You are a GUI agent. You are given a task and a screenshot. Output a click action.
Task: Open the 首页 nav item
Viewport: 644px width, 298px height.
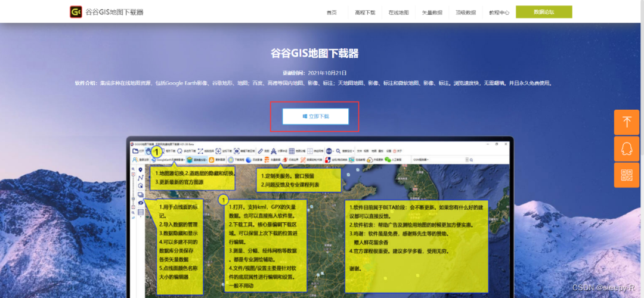pyautogui.click(x=332, y=13)
